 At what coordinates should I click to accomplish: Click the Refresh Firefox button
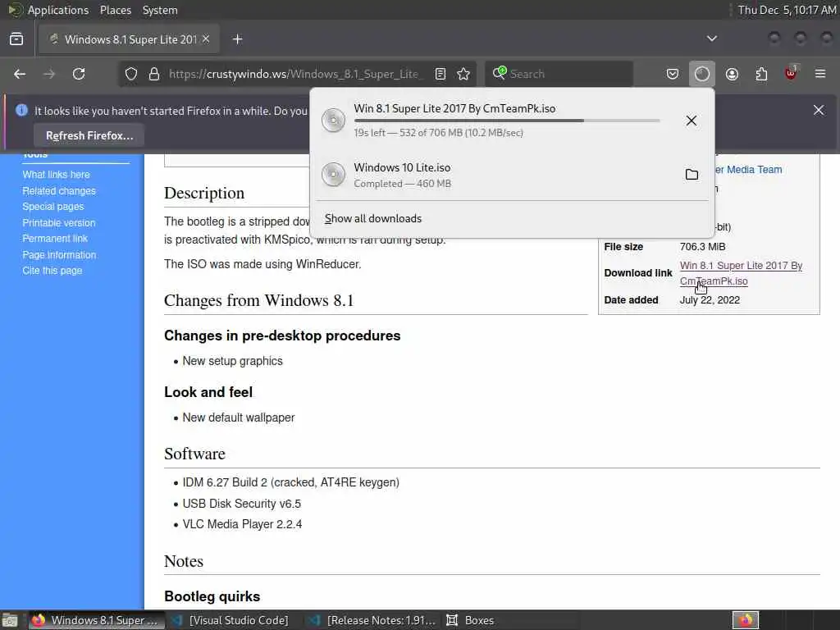pyautogui.click(x=89, y=135)
